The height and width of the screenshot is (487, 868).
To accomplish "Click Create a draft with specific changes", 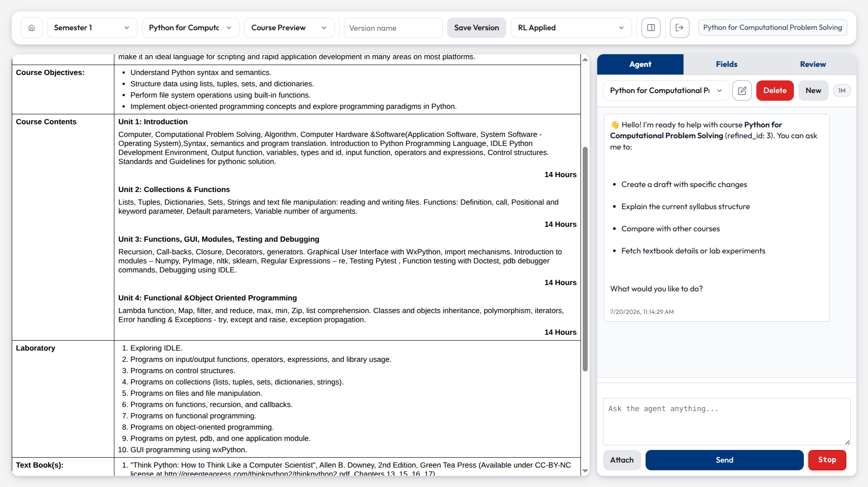I will pos(684,185).
